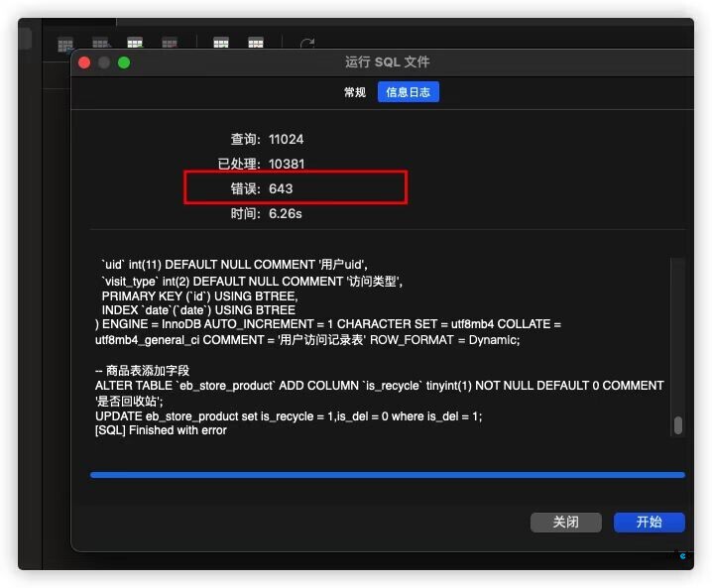
Task: Click the Export Wizard table icon in toolbar
Action: pyautogui.click(x=256, y=43)
